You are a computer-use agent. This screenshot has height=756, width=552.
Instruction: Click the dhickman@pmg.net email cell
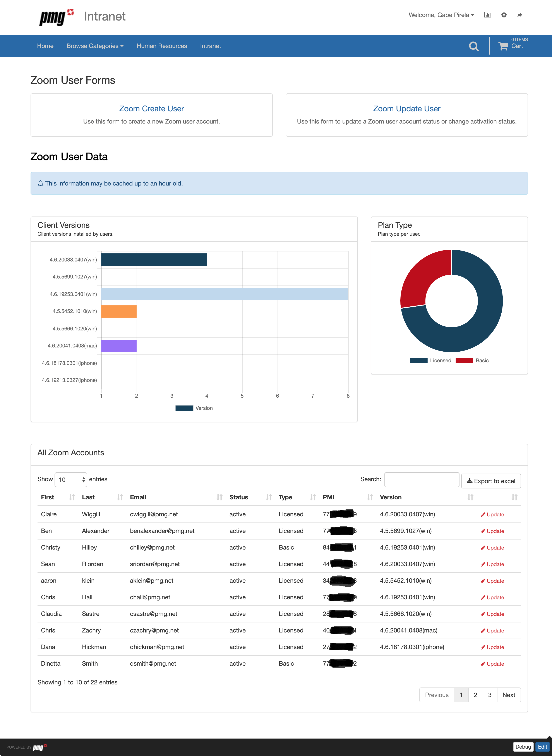157,647
